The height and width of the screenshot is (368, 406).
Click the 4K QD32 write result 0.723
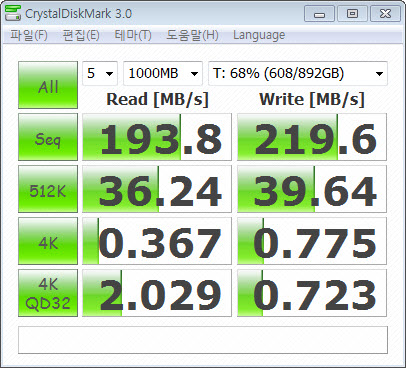coord(312,293)
